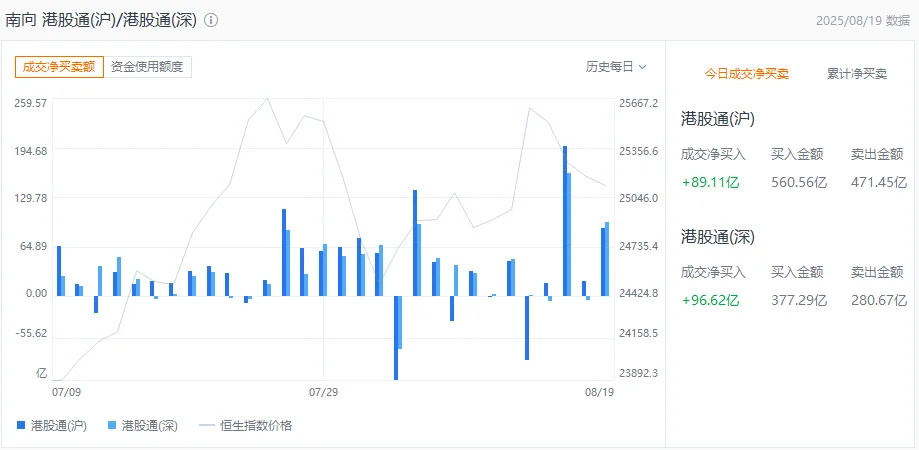Click the 280.67亿 sell amount
919x450 pixels.
click(879, 301)
